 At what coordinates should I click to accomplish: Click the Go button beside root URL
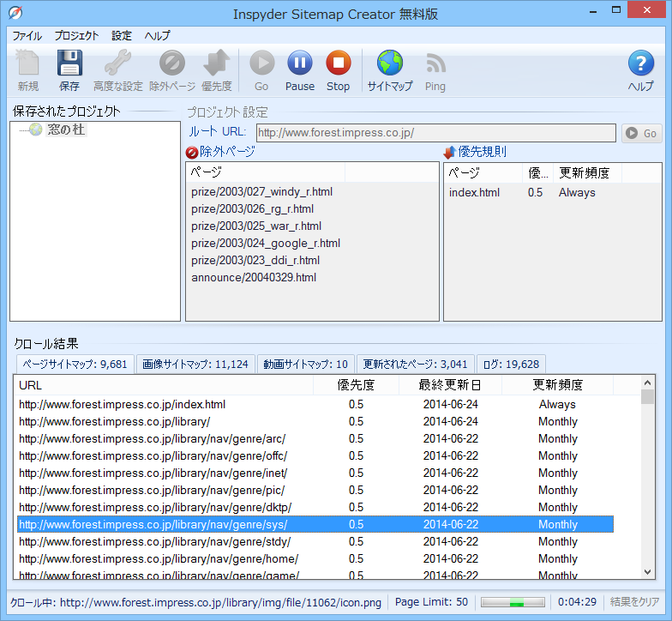click(641, 134)
